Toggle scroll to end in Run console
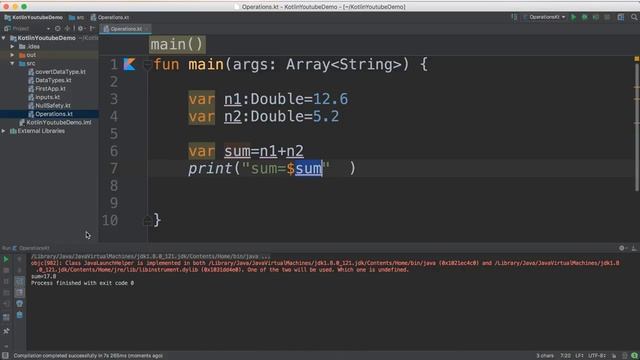 tap(19, 293)
